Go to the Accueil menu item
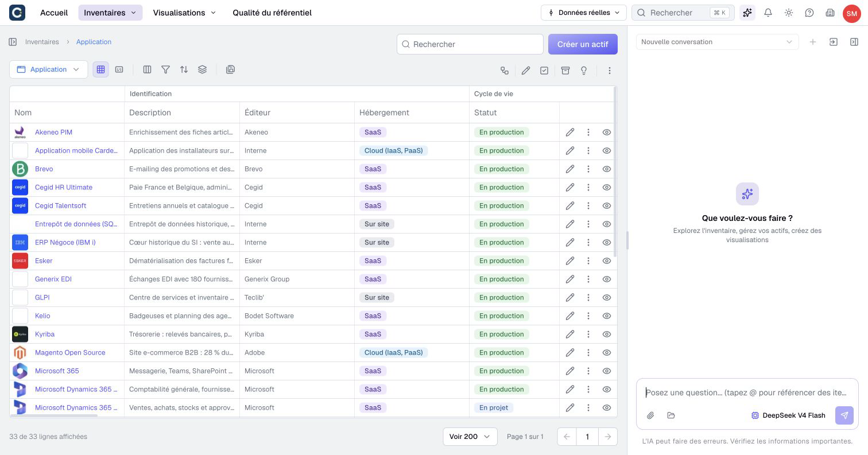 (x=54, y=13)
